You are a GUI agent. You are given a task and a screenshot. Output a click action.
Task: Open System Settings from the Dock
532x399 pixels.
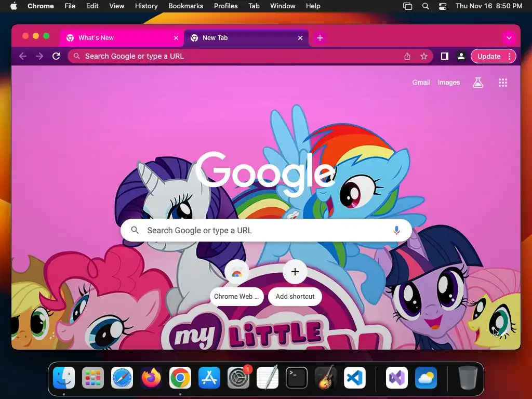[x=238, y=378]
